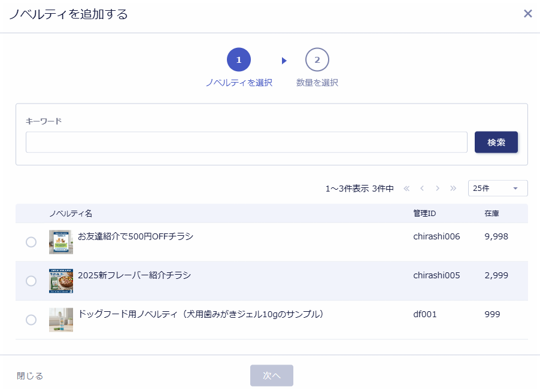Go to next page arrow
The image size is (540, 392).
(438, 189)
